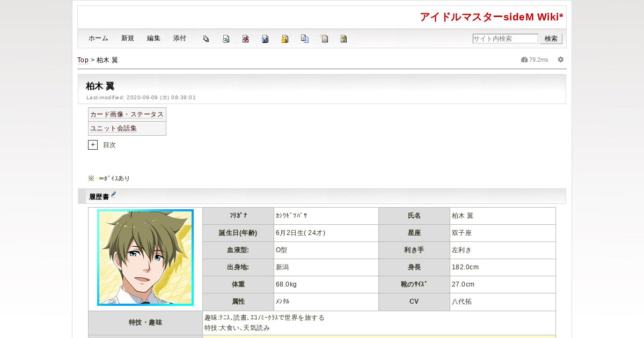Click the 新潟 birthplace cell

[326, 267]
